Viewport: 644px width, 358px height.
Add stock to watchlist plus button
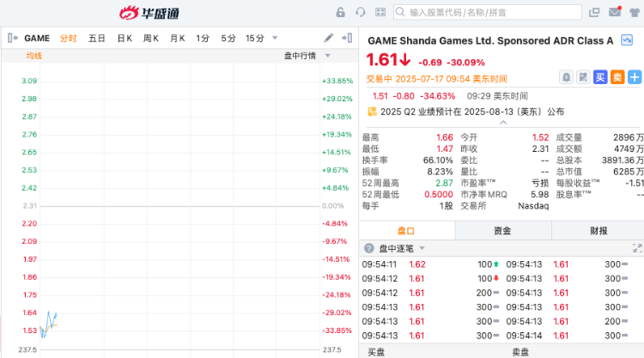pyautogui.click(x=635, y=77)
